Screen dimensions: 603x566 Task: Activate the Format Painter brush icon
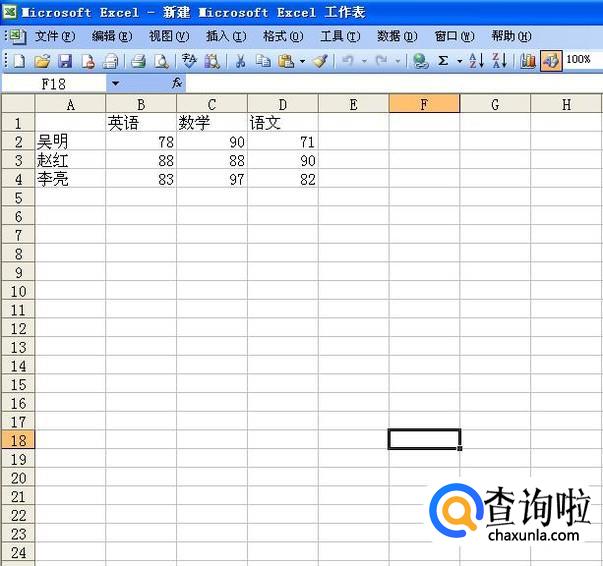click(320, 61)
